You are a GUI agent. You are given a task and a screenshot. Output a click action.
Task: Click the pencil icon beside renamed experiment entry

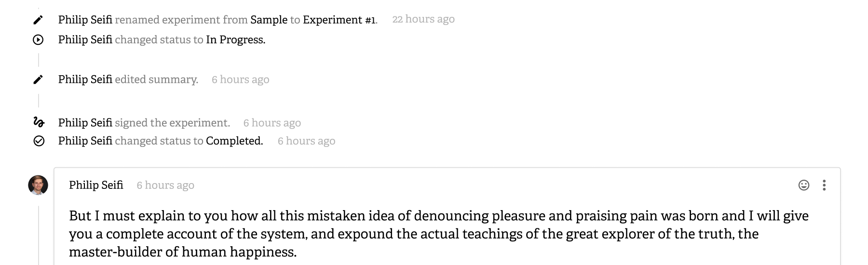38,20
